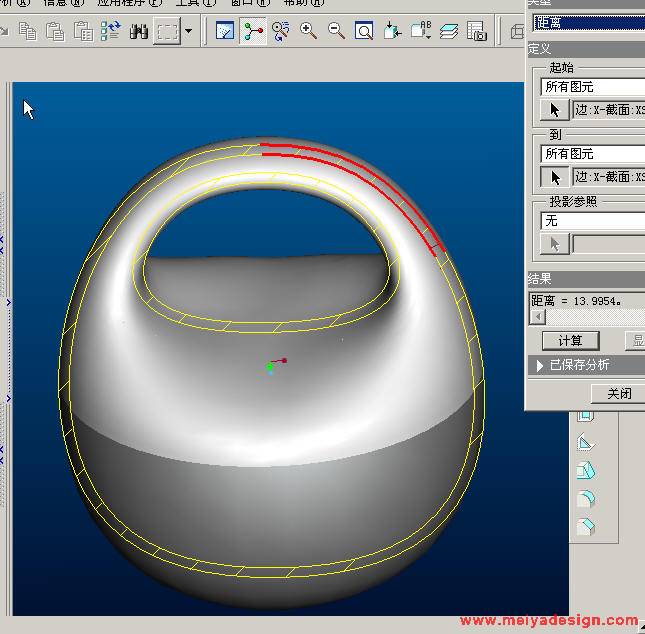Click the 关闭 close button
Image resolution: width=645 pixels, height=634 pixels.
(x=618, y=393)
